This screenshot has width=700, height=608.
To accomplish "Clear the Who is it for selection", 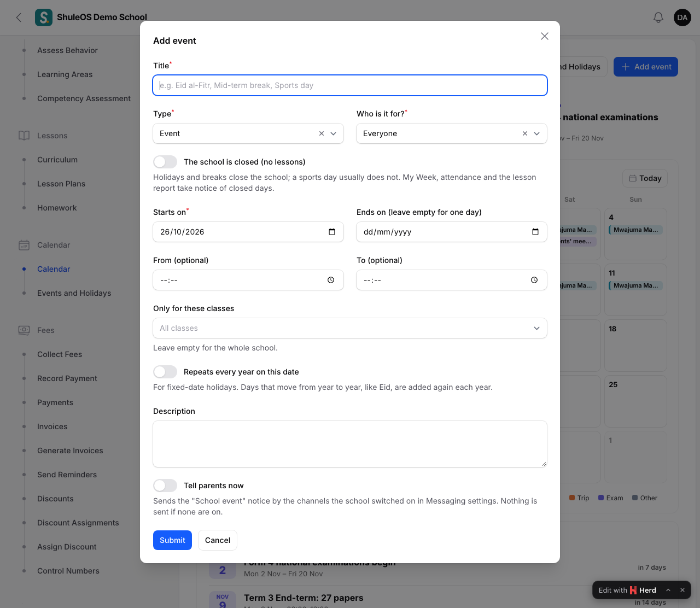I will [525, 133].
